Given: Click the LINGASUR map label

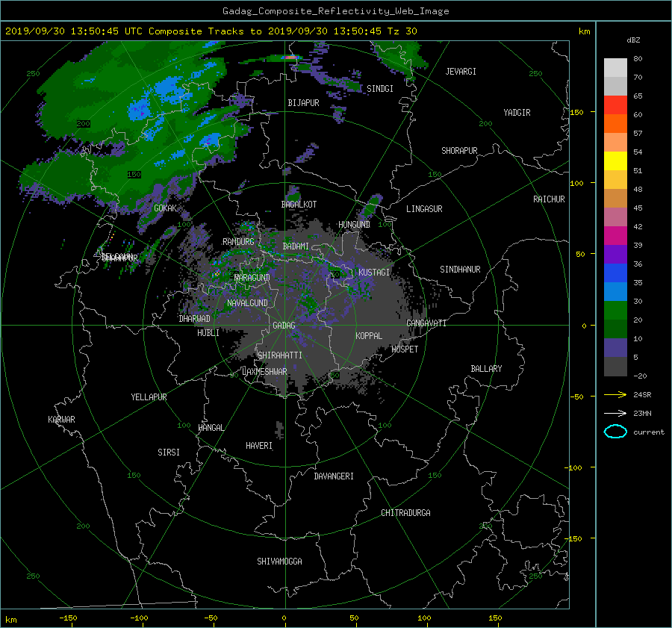Looking at the screenshot, I should click(x=424, y=209).
